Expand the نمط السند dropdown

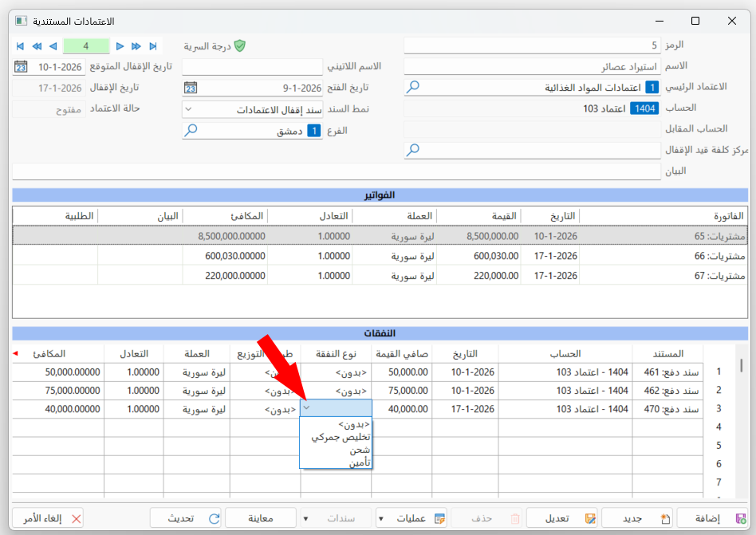tap(188, 109)
